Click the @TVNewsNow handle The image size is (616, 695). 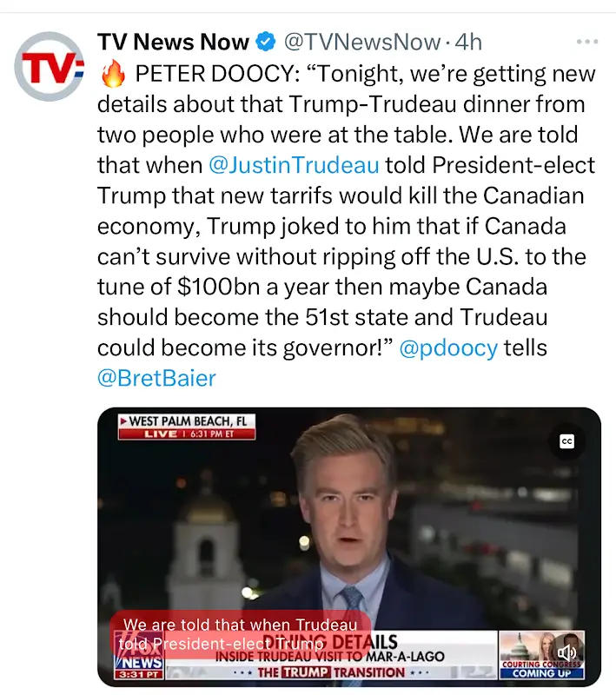[x=362, y=42]
